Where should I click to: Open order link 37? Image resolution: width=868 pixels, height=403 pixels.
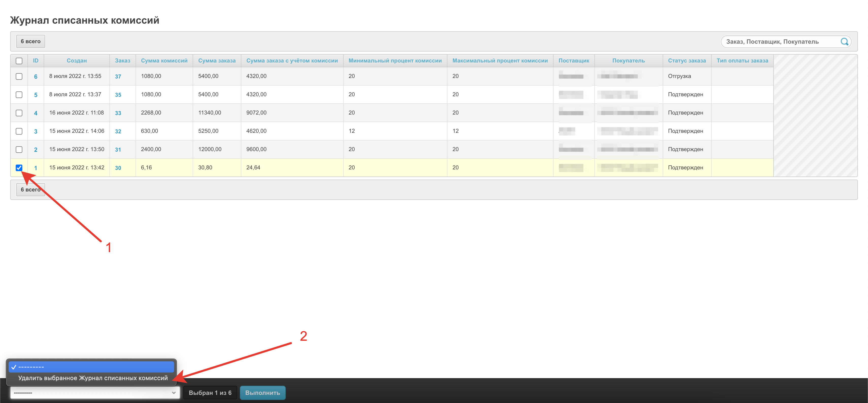click(118, 76)
